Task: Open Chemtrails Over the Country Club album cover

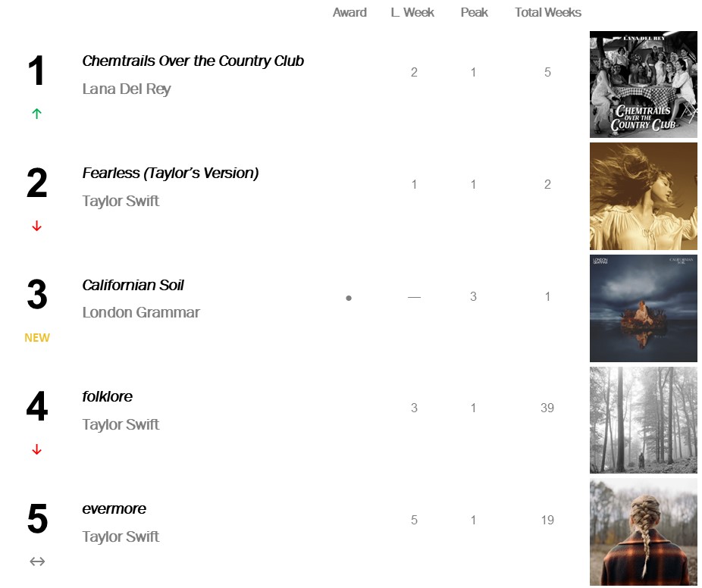Action: pos(643,84)
